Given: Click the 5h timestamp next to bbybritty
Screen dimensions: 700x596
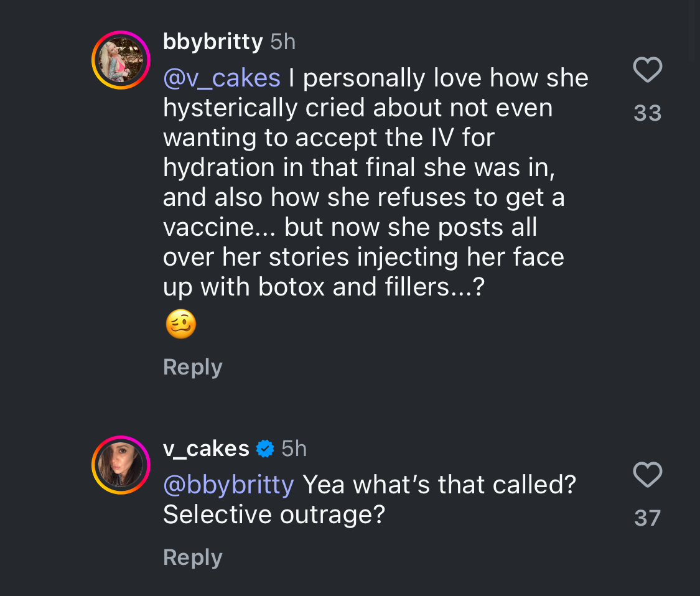Looking at the screenshot, I should tap(283, 42).
